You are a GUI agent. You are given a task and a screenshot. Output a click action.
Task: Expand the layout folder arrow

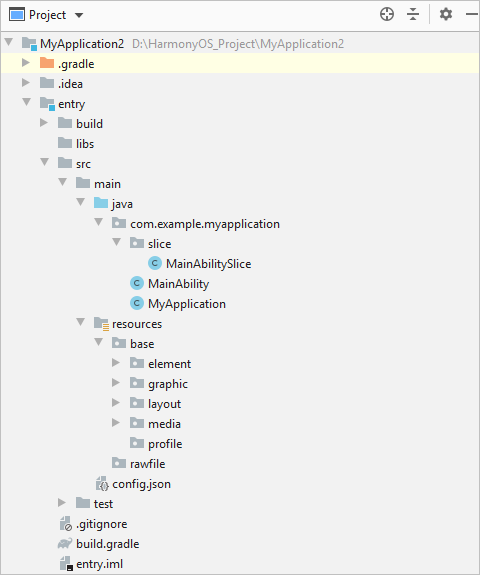click(116, 403)
